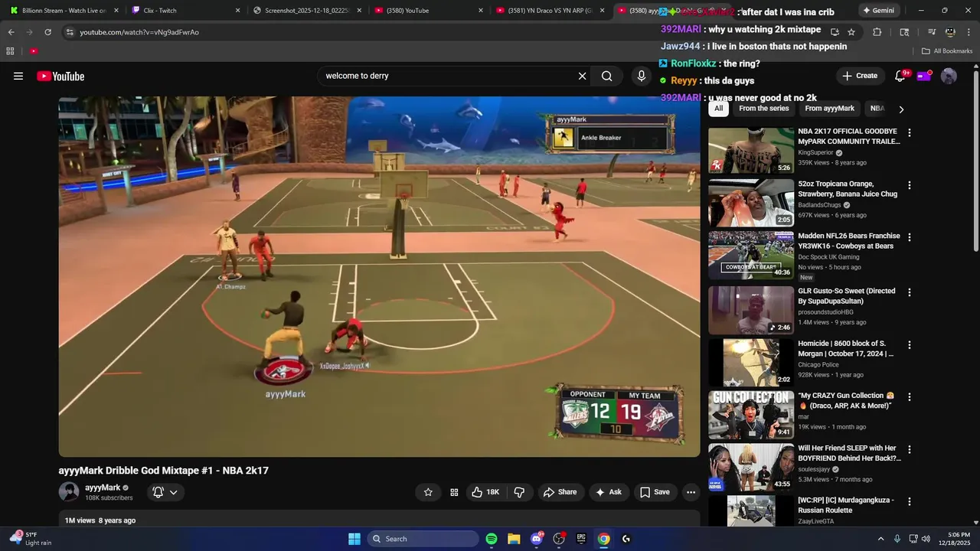Open options for the Homicide 8600 block video
980x551 pixels.
910,345
